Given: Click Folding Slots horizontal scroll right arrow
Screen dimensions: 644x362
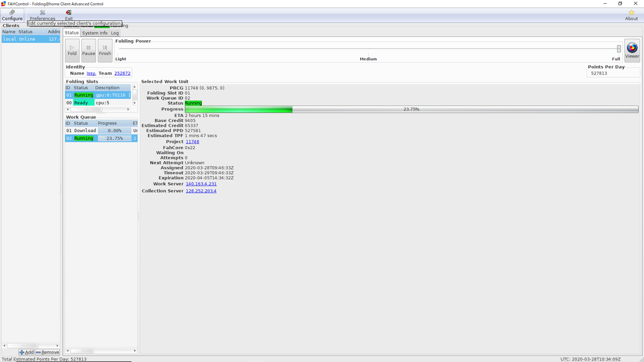Looking at the screenshot, I should click(128, 109).
